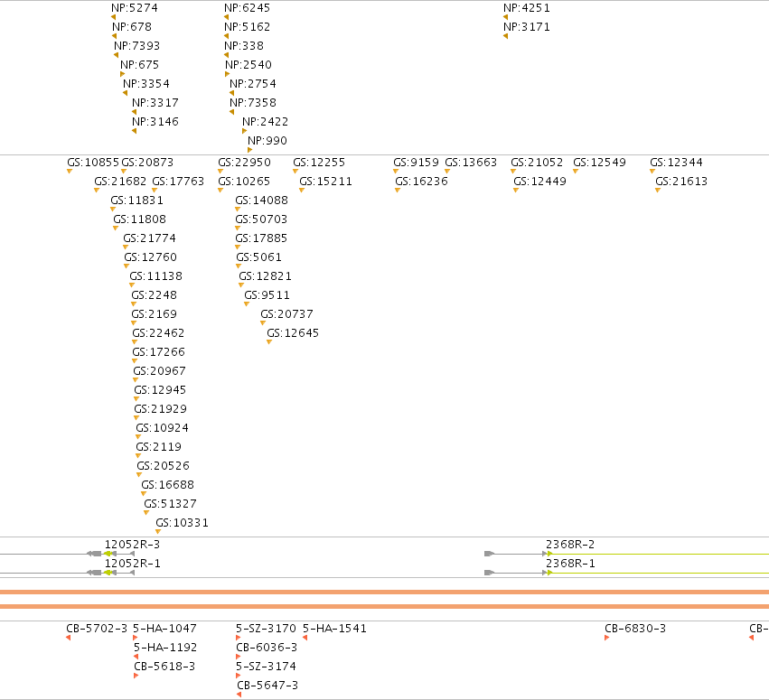Viewport: 769px width, 700px height.
Task: Select the GS:12549 feature
Action: [599, 163]
